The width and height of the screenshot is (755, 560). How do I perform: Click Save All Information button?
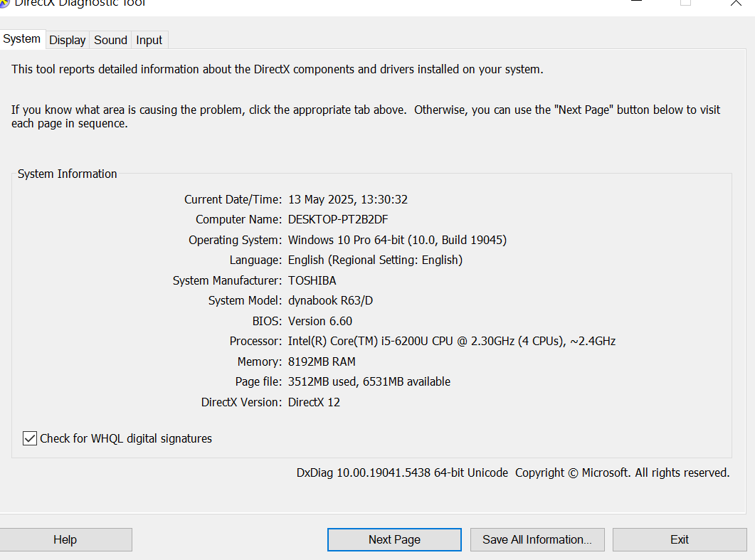[537, 539]
